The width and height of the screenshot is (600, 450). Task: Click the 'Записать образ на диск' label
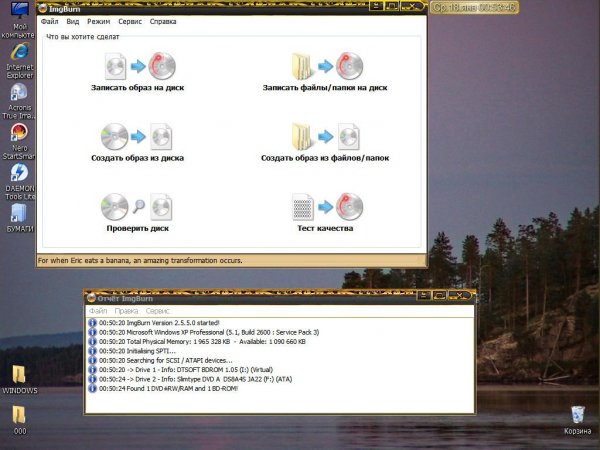(x=137, y=88)
